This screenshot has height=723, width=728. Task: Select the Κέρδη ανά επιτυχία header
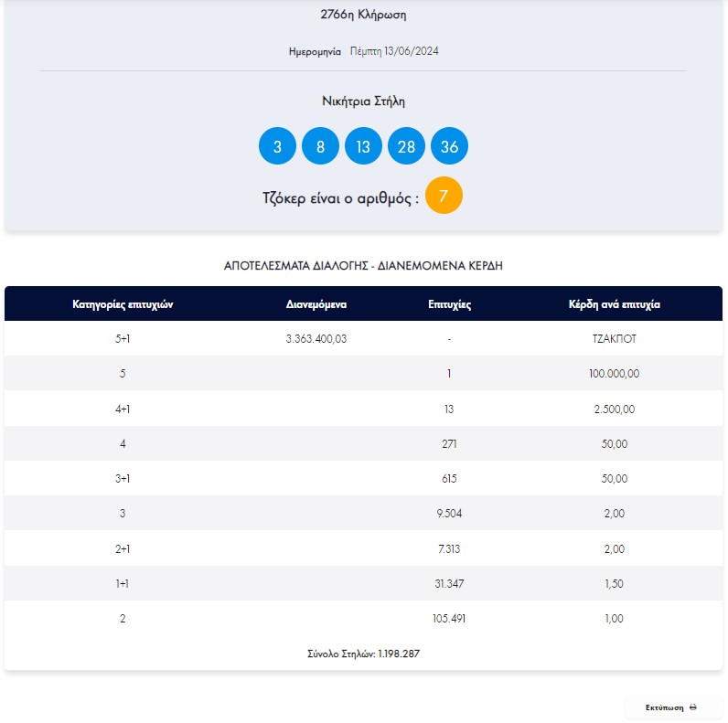[615, 304]
